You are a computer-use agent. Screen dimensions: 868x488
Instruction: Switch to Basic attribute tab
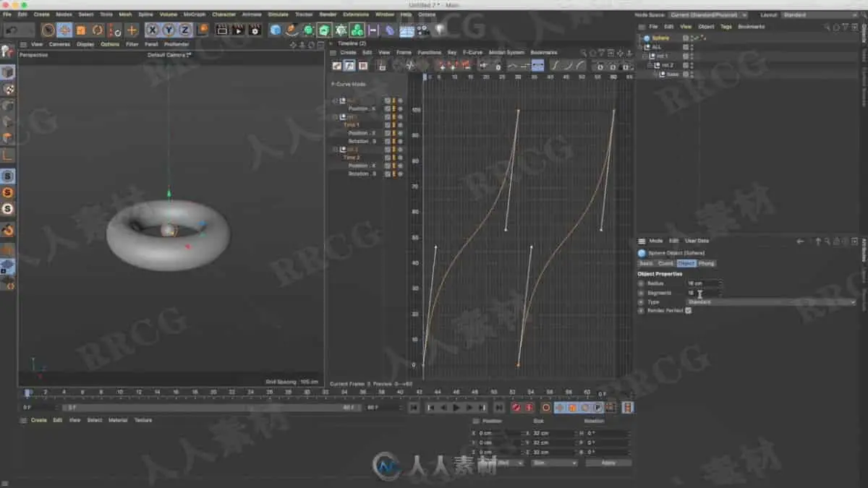645,263
